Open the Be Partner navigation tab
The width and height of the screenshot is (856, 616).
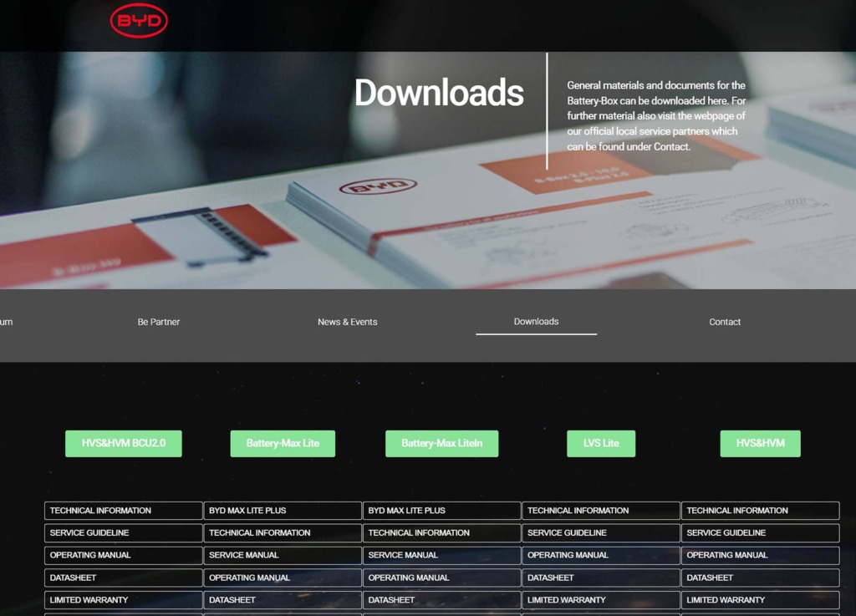click(x=159, y=322)
